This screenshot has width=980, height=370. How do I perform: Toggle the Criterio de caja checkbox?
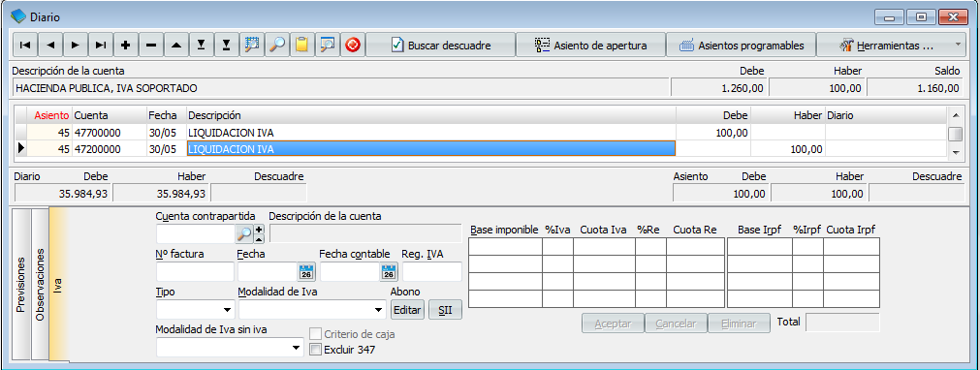point(316,334)
